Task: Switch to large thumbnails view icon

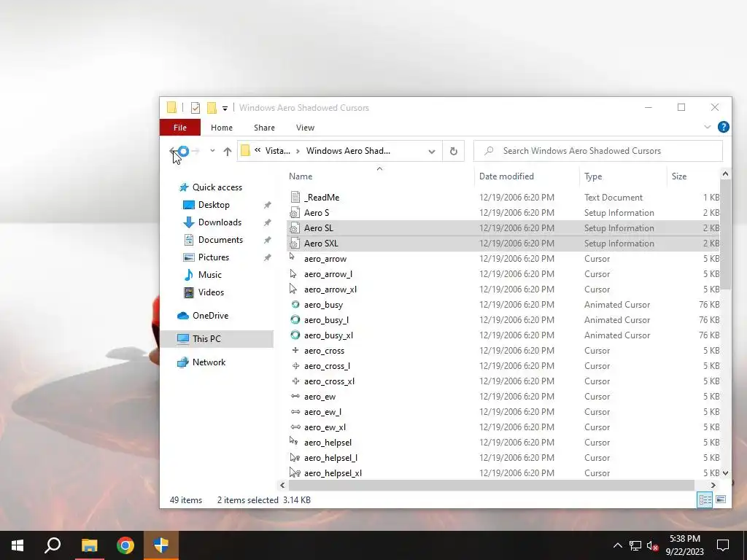Action: click(721, 499)
